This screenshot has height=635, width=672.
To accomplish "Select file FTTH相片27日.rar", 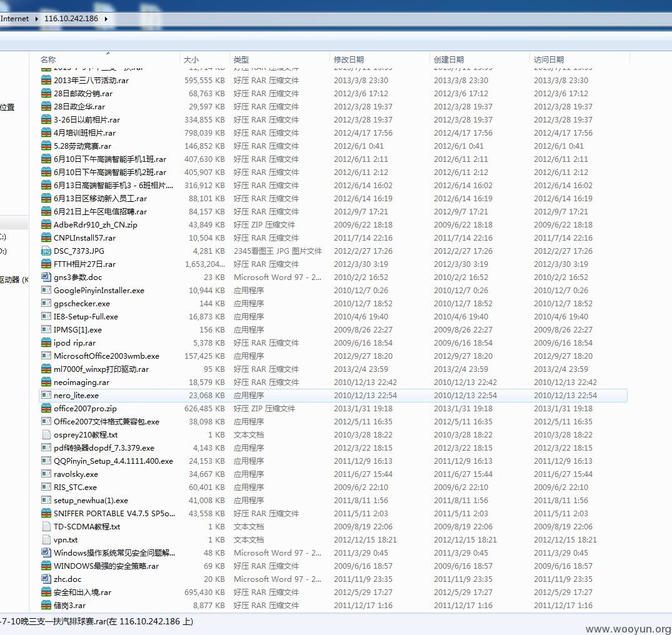I will point(84,264).
